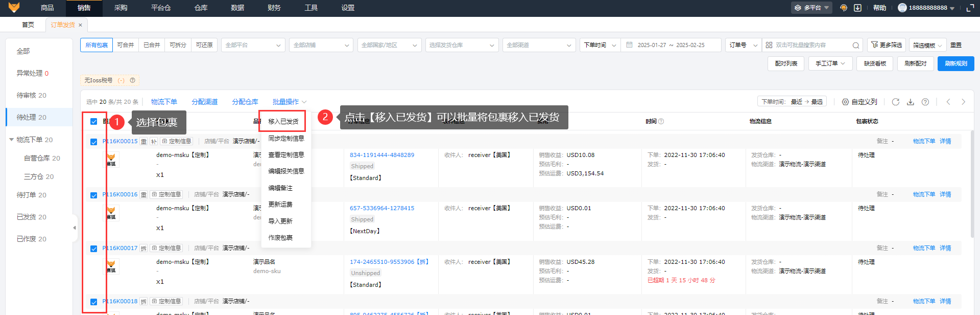Viewport: 980px width, 315px height.
Task: Click the search magnifier icon
Action: pos(856,45)
